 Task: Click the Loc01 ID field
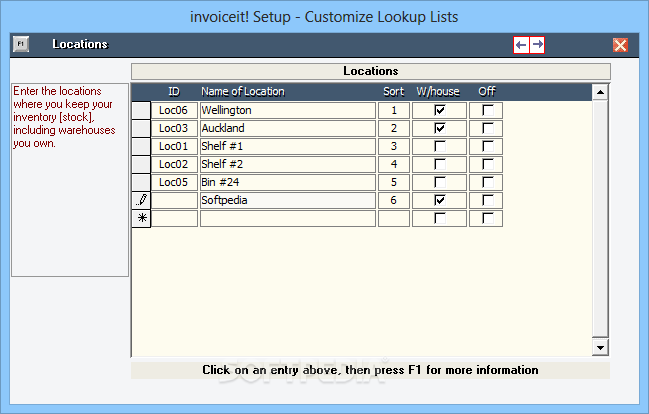(x=174, y=147)
